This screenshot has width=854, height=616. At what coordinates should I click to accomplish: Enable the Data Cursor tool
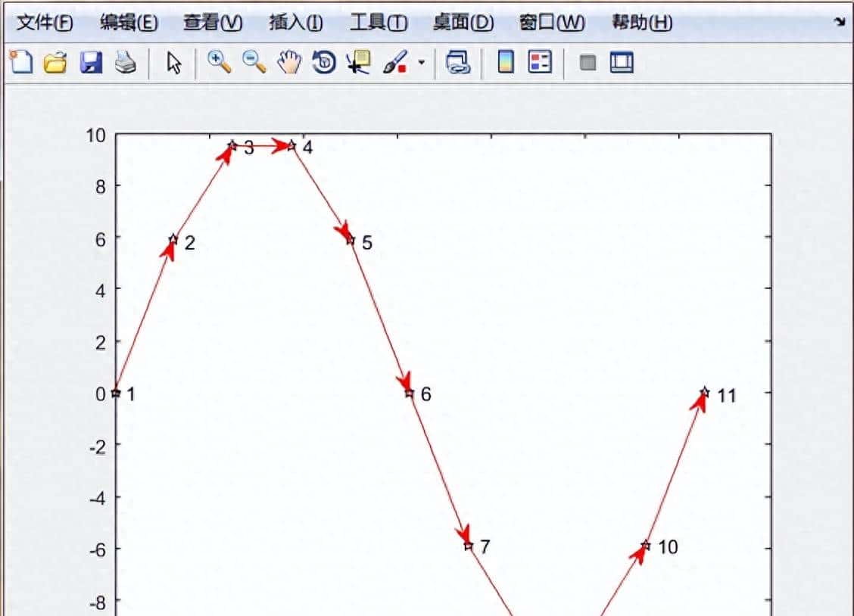pos(358,63)
